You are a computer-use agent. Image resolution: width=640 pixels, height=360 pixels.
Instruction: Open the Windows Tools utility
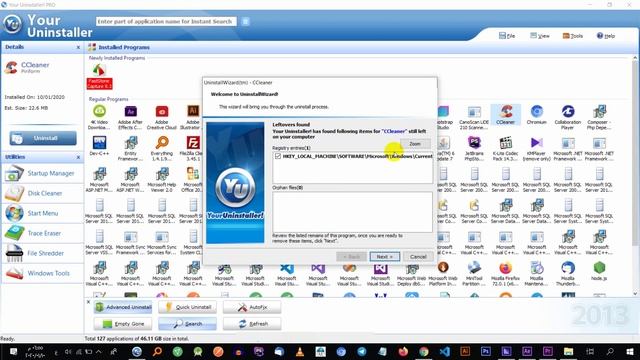coord(42,273)
